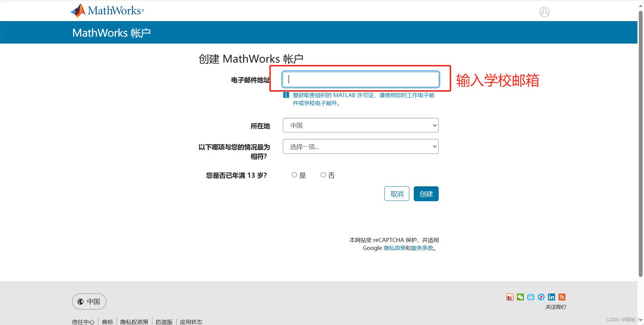Click the 取消 button
Viewport: 644px width, 325px height.
point(396,194)
